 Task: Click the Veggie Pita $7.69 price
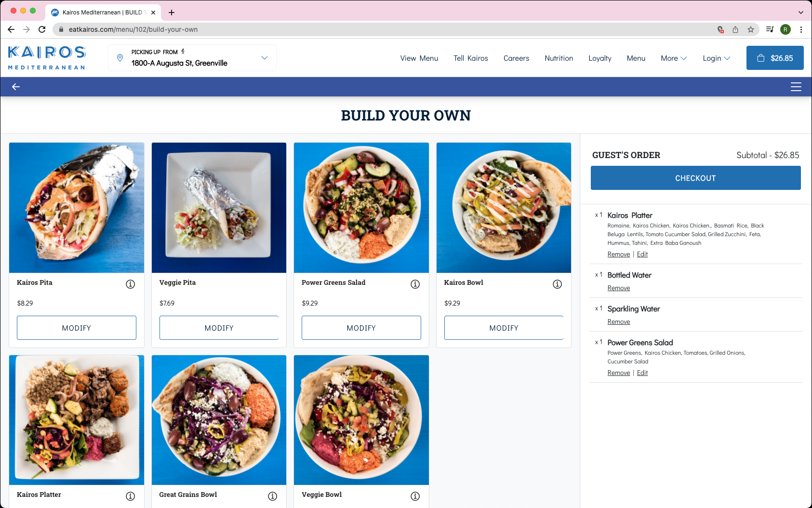click(167, 303)
